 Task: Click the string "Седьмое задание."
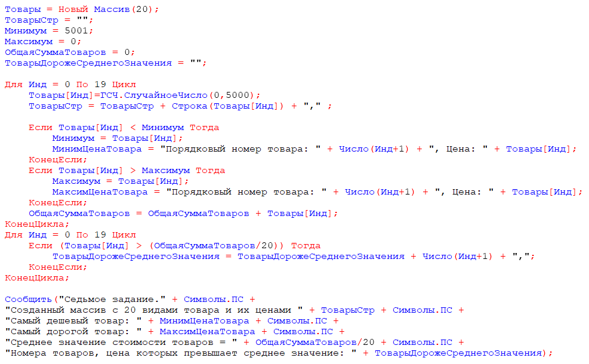(112, 300)
